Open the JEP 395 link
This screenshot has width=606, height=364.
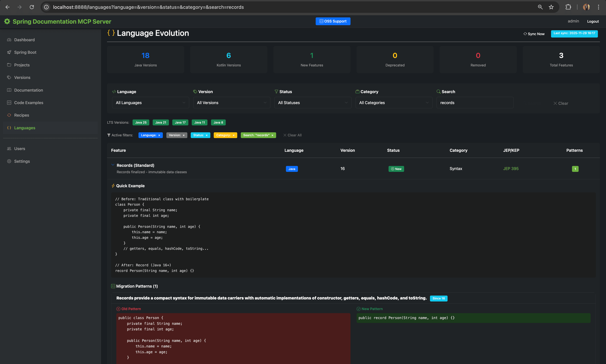click(x=511, y=168)
